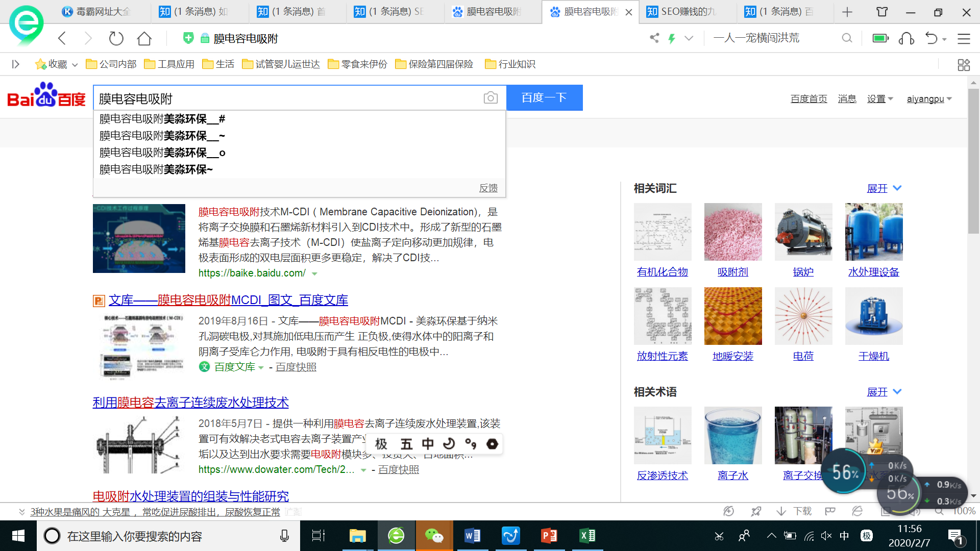Open the 百度首页 link
The height and width of the screenshot is (551, 980).
pos(808,99)
